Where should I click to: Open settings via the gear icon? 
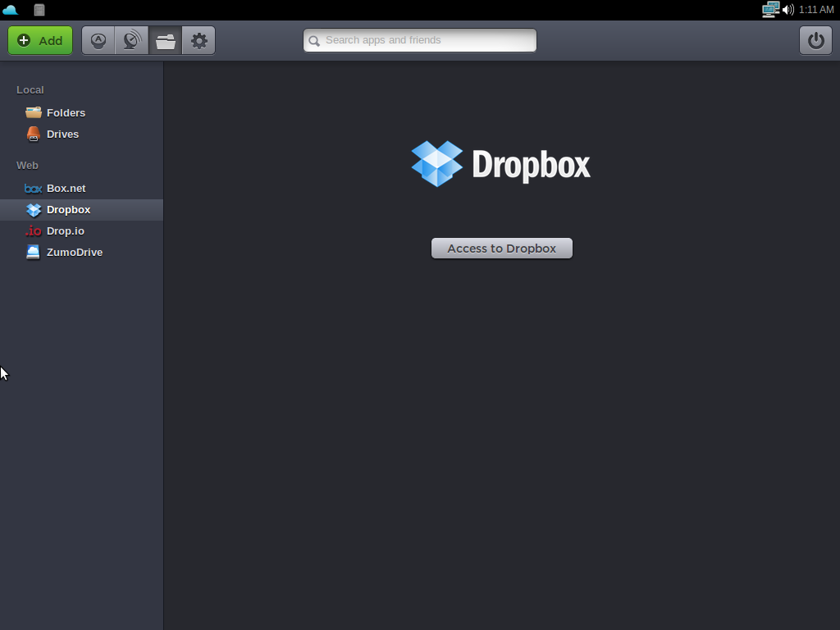pos(199,41)
